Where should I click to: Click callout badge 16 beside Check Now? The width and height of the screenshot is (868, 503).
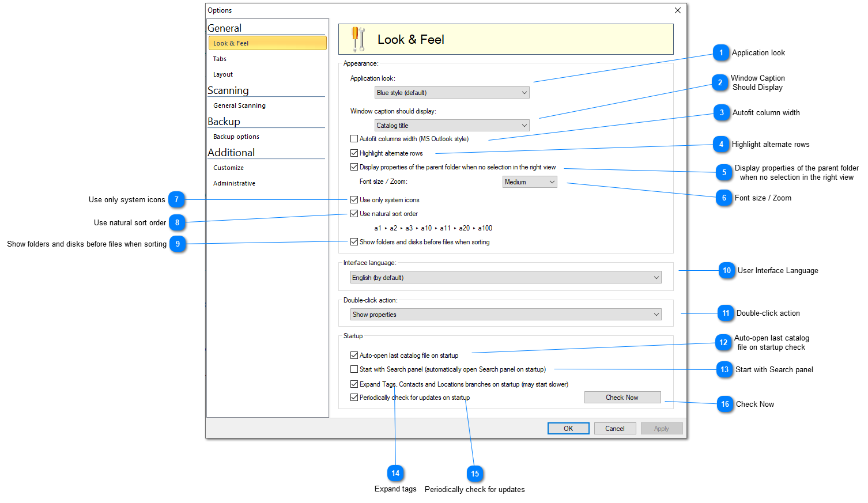(x=724, y=404)
